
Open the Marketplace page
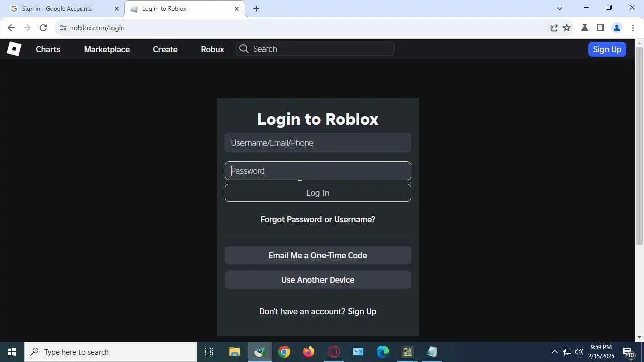coord(107,49)
